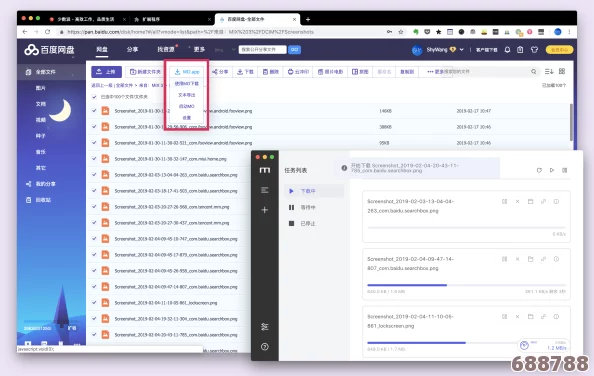The width and height of the screenshot is (594, 376).
Task: Delete the 13-04-04-263 searchbox.png task
Action: 517,201
